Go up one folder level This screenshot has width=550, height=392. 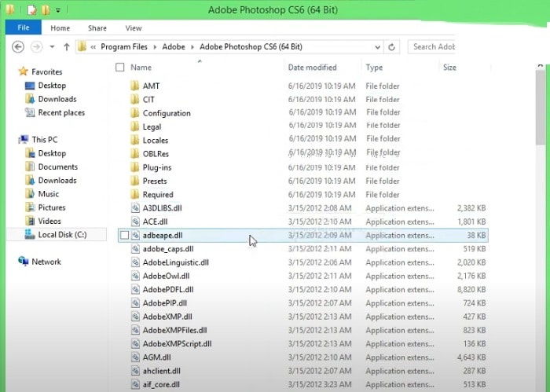66,46
